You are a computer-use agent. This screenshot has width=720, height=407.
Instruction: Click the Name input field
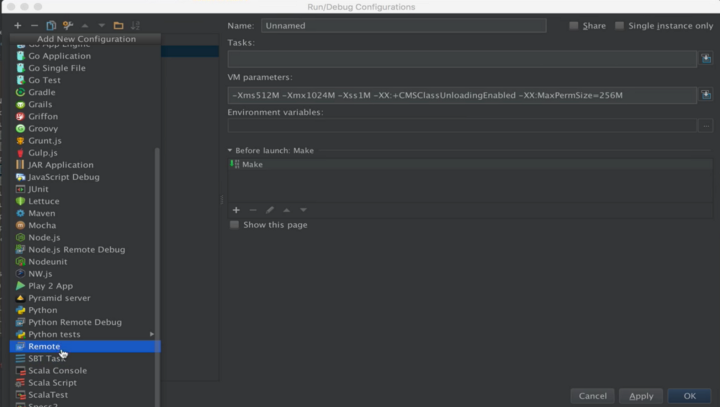click(x=404, y=26)
